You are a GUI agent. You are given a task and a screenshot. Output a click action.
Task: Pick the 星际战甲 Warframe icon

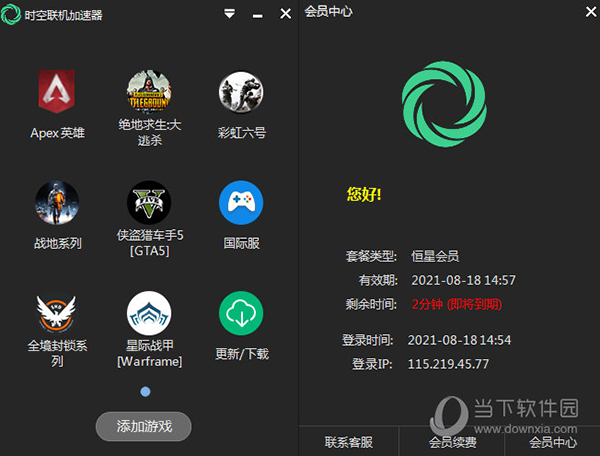tap(149, 313)
